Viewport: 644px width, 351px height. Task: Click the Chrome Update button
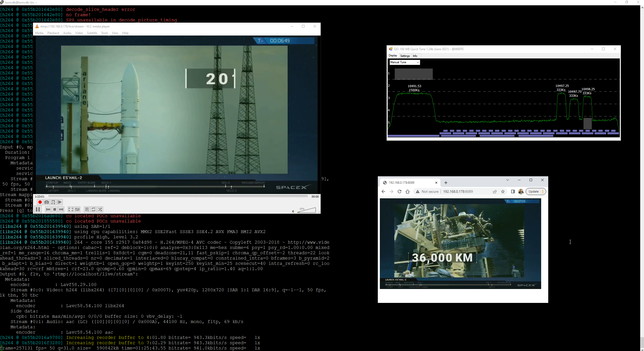[x=536, y=192]
